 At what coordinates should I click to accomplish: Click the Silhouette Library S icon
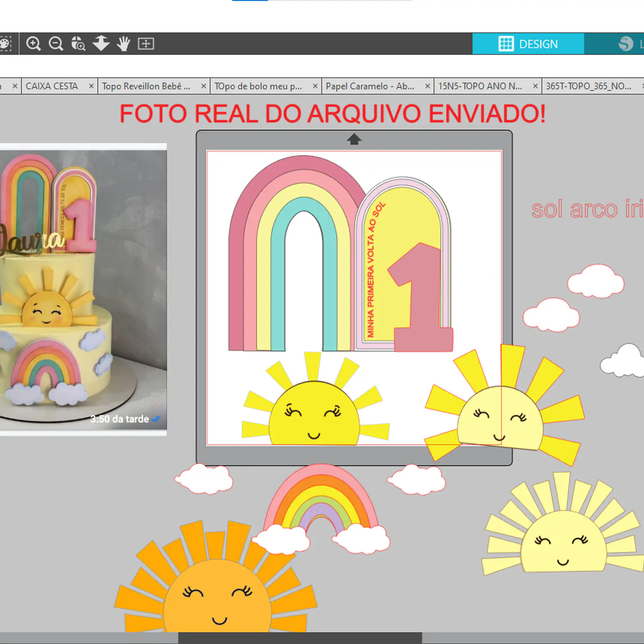pyautogui.click(x=626, y=44)
